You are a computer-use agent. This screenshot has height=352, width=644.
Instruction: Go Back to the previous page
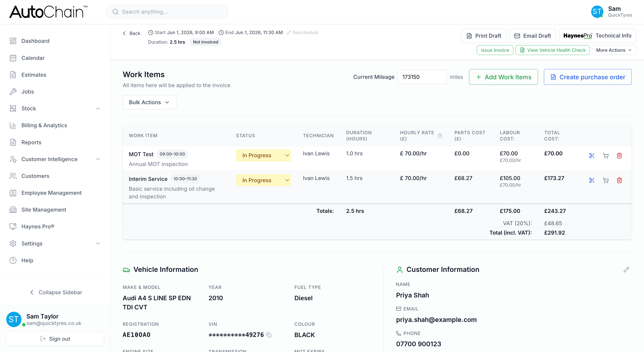(x=131, y=33)
